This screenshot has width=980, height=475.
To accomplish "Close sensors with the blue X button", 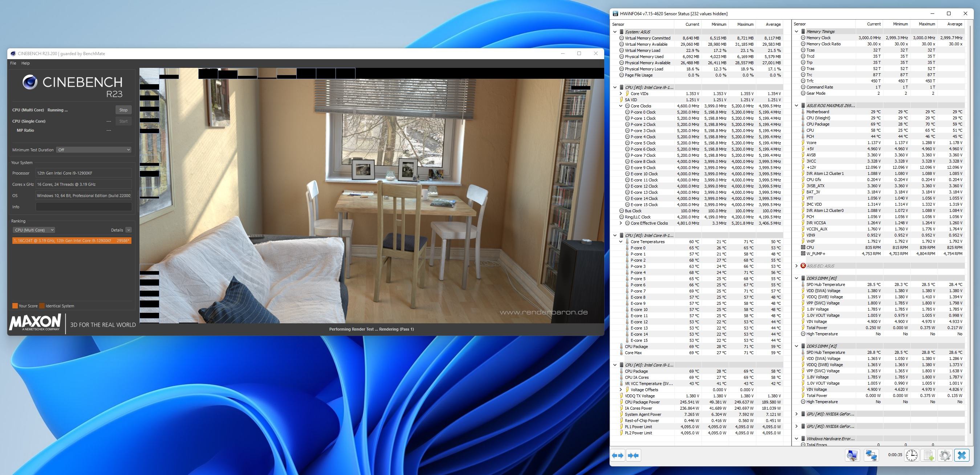I will pyautogui.click(x=962, y=455).
